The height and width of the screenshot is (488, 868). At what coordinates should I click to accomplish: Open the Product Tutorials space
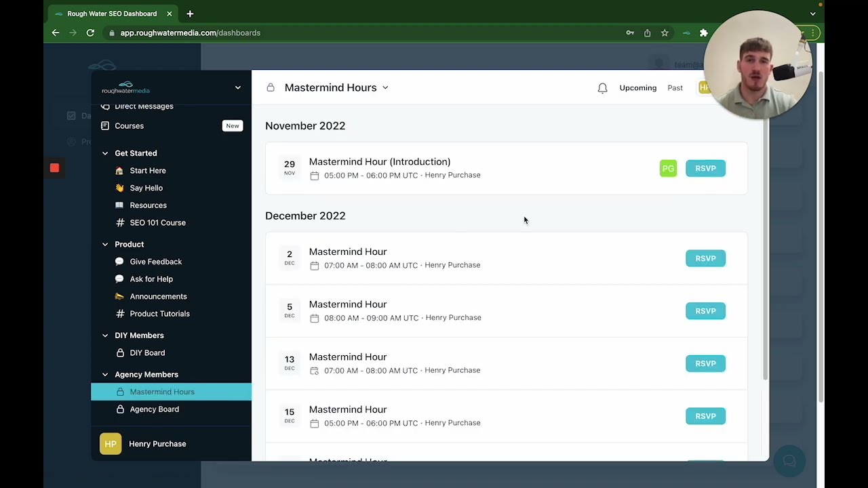coord(159,314)
